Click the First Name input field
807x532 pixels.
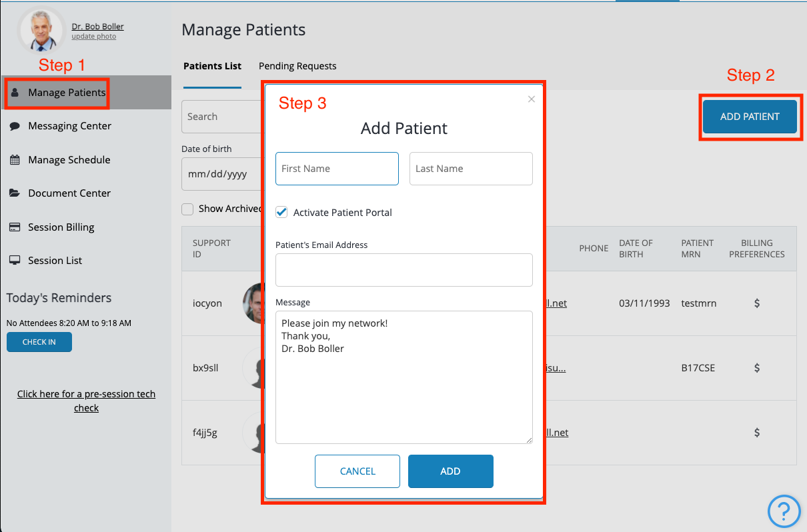point(337,169)
